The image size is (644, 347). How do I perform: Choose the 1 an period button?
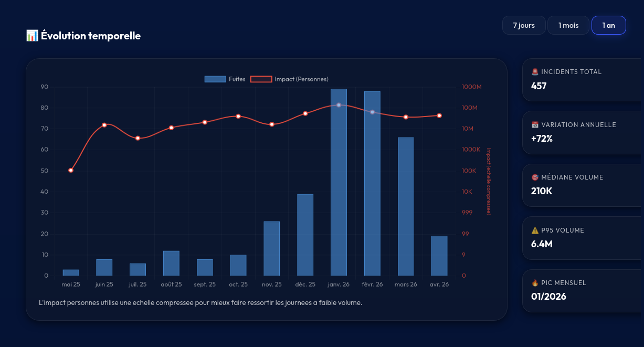[x=608, y=25]
